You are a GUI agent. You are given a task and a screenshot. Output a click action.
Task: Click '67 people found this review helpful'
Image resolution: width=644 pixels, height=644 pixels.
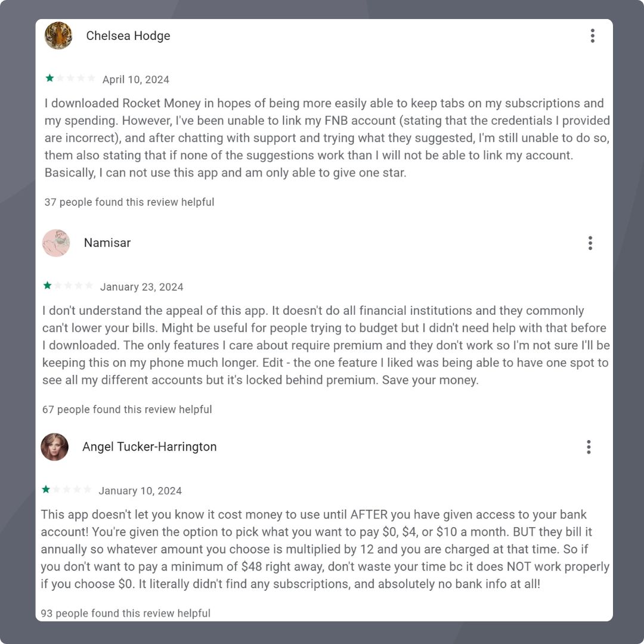click(126, 409)
